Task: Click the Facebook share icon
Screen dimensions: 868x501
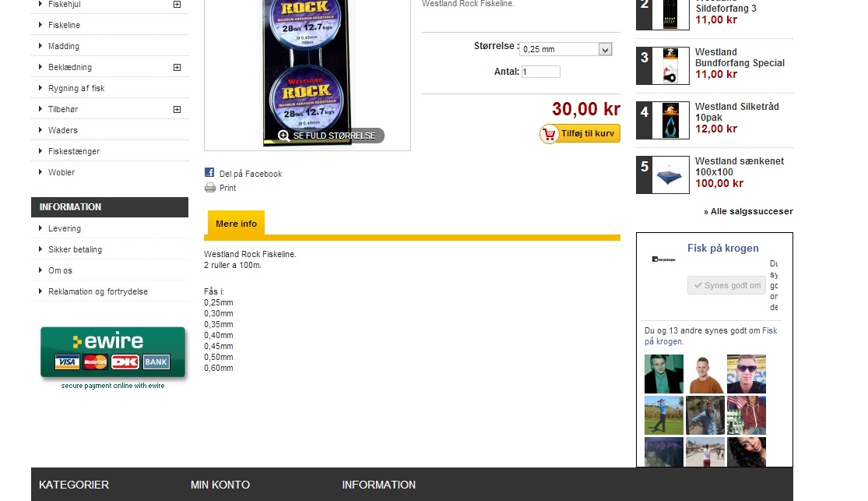Action: click(x=209, y=172)
